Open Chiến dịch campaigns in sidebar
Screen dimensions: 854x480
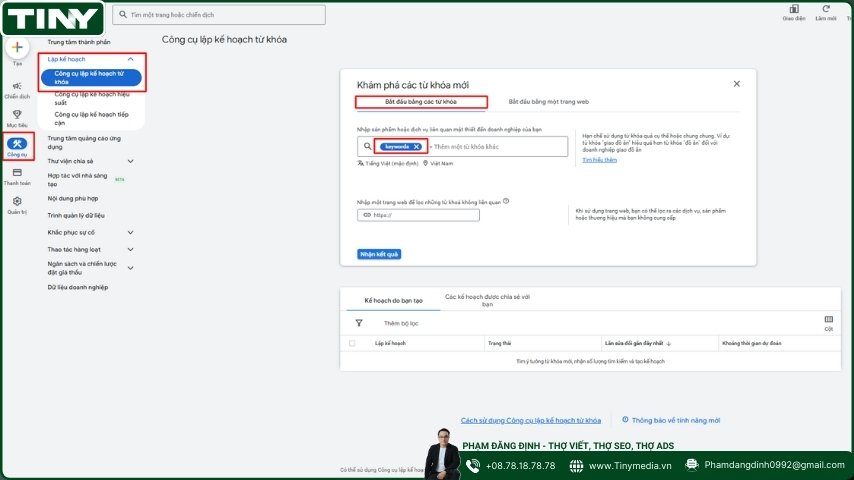[x=17, y=89]
